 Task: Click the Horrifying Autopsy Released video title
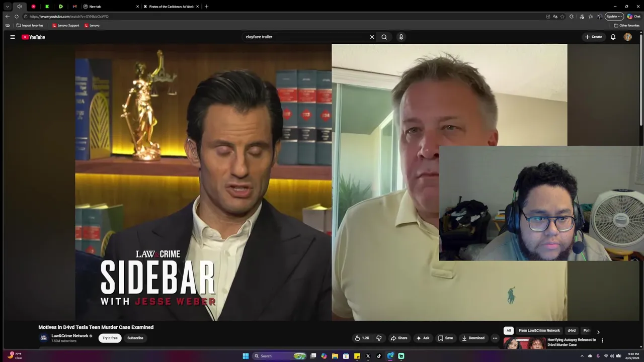click(572, 342)
